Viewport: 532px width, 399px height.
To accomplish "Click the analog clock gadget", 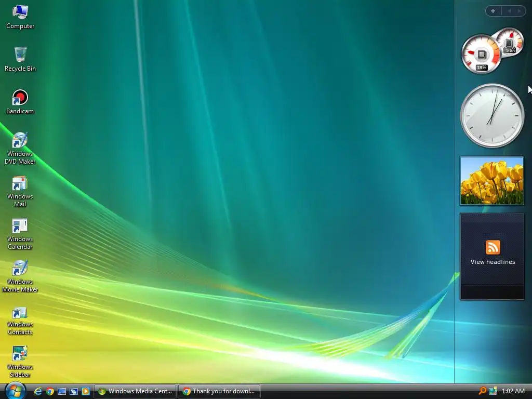I will pyautogui.click(x=493, y=115).
